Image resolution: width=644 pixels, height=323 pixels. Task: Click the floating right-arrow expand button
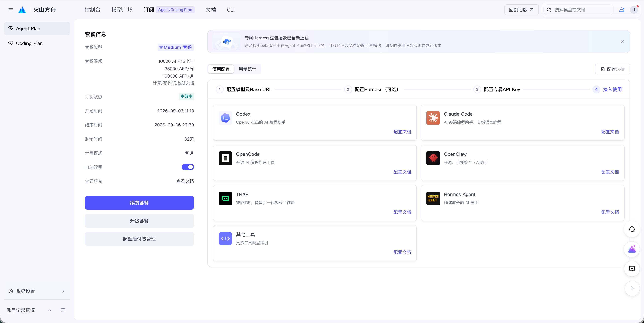(x=632, y=288)
